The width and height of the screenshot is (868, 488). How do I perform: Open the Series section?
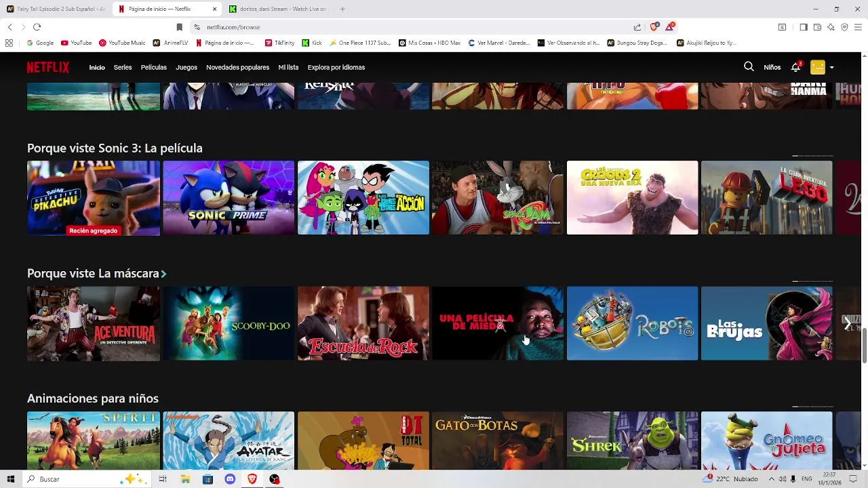click(123, 67)
